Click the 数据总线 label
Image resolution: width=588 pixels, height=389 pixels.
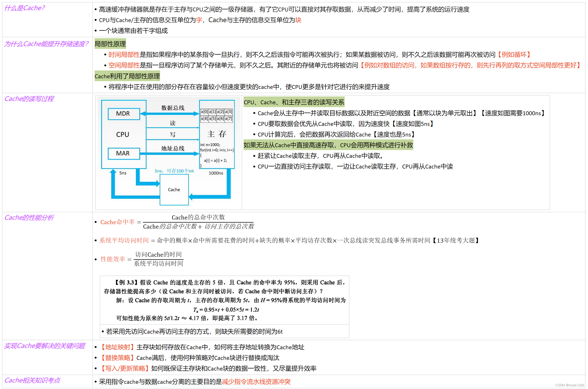[173, 108]
